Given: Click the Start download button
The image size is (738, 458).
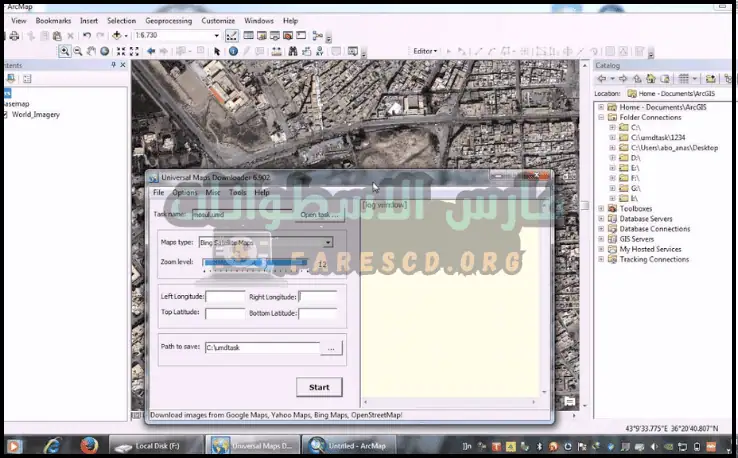Looking at the screenshot, I should pyautogui.click(x=319, y=387).
